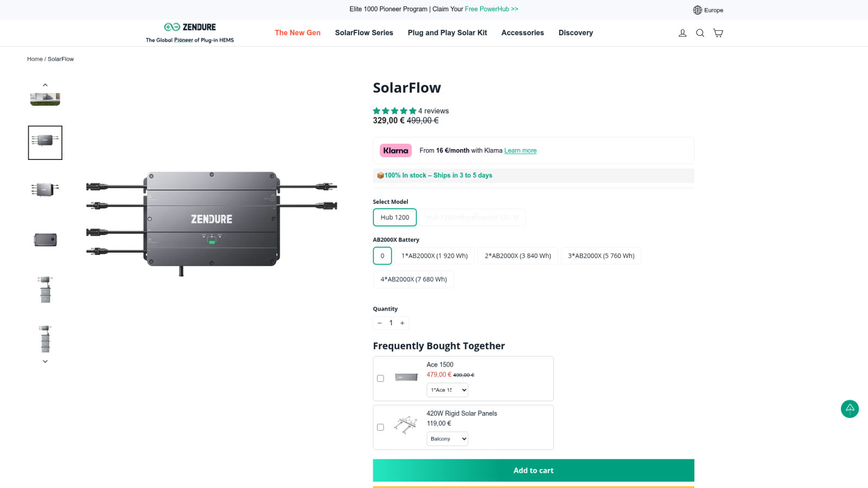The image size is (868, 488).
Task: Select 1*AB2000X (1 920 Wh) battery option
Action: point(435,256)
